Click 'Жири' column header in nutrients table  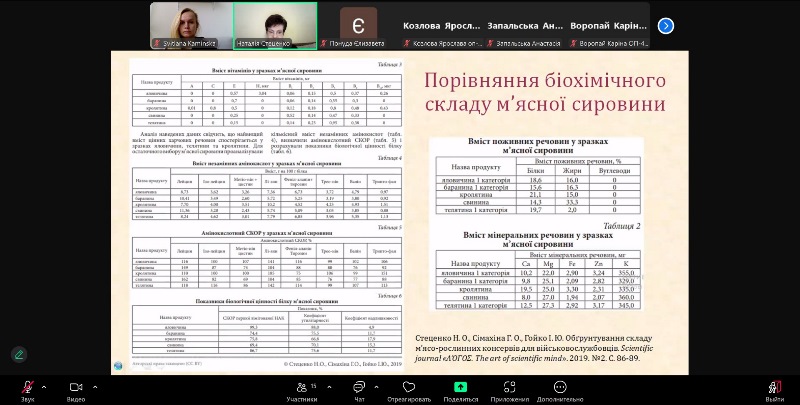point(572,170)
